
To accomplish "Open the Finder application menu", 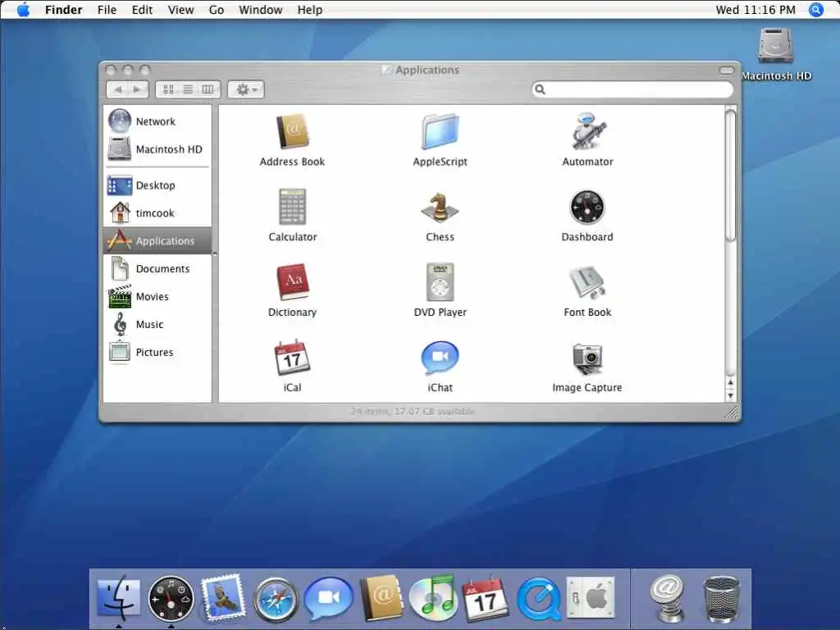I will [64, 10].
